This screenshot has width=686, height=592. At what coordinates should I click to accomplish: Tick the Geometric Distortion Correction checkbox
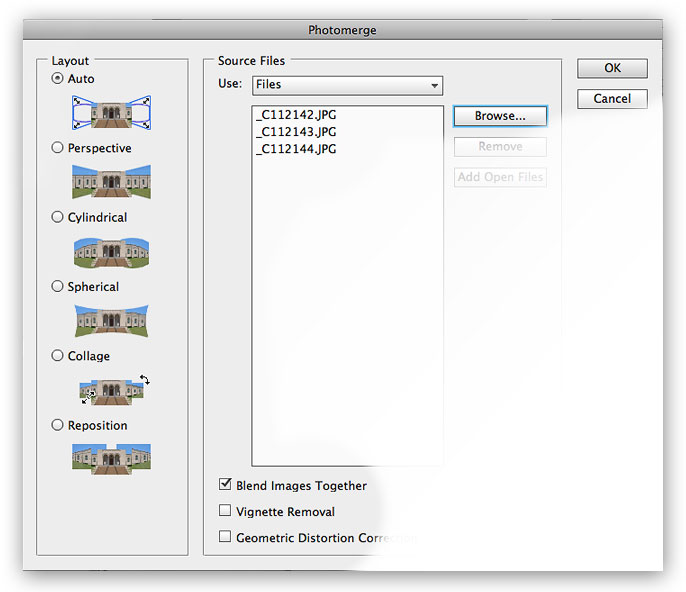[x=225, y=538]
